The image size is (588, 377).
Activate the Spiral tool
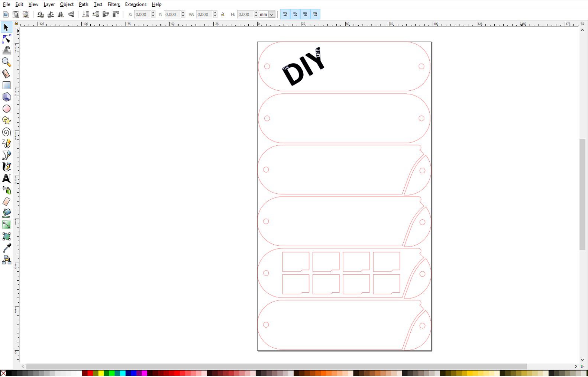point(6,132)
